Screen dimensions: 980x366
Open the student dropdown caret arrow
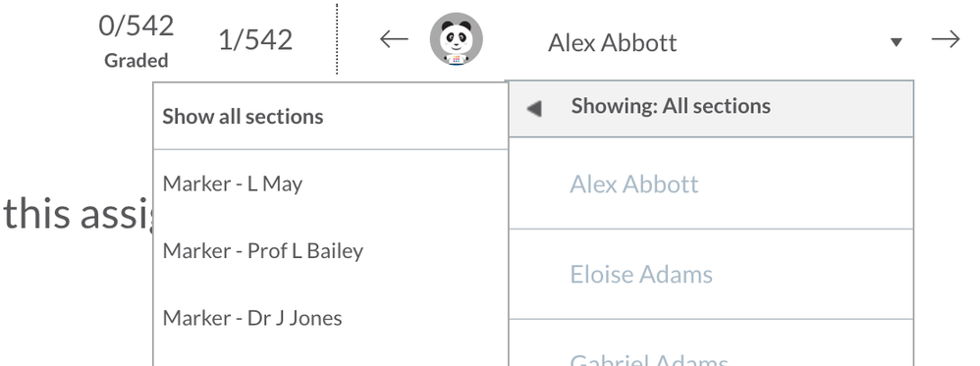[897, 42]
